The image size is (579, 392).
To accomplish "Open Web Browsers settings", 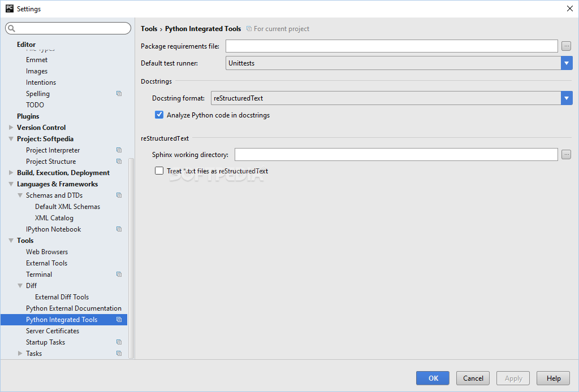I will (47, 252).
